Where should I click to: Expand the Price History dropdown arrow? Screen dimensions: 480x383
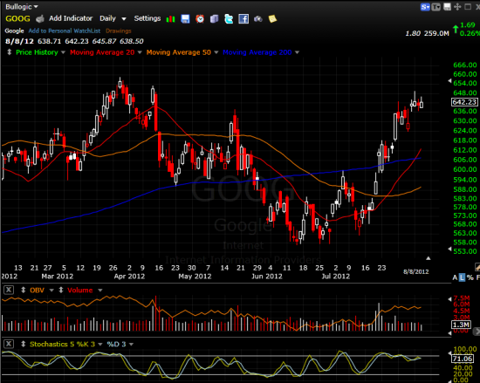pos(63,52)
